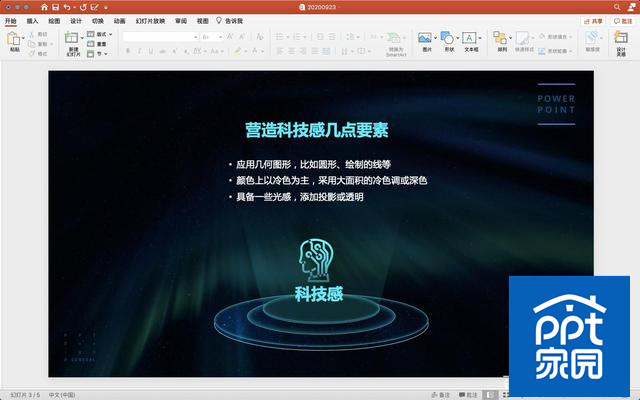This screenshot has height=400, width=640.
Task: Switch to the 插入 Insert tab
Action: [x=32, y=21]
